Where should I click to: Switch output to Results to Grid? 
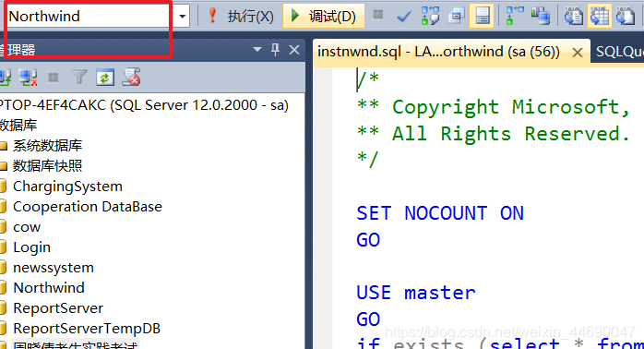pyautogui.click(x=600, y=16)
